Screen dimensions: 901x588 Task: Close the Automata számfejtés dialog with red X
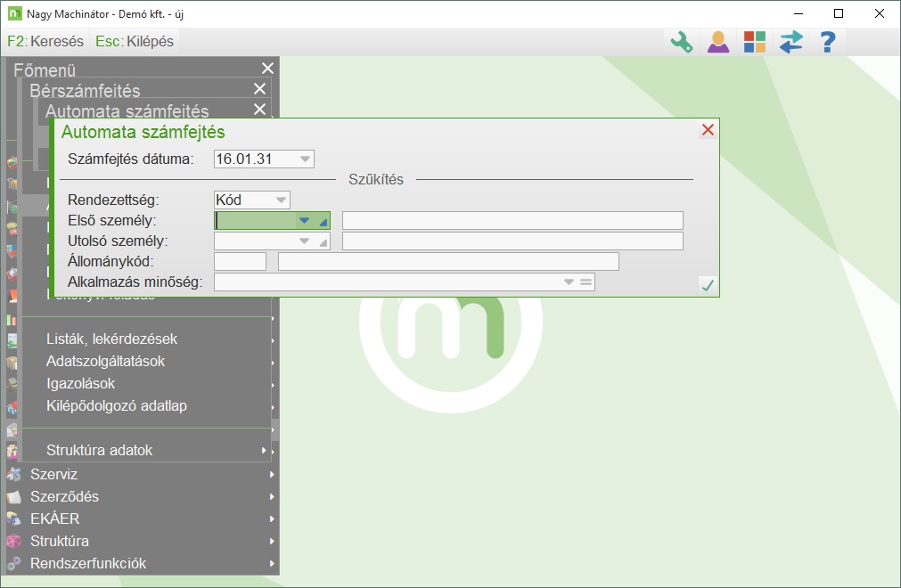708,130
